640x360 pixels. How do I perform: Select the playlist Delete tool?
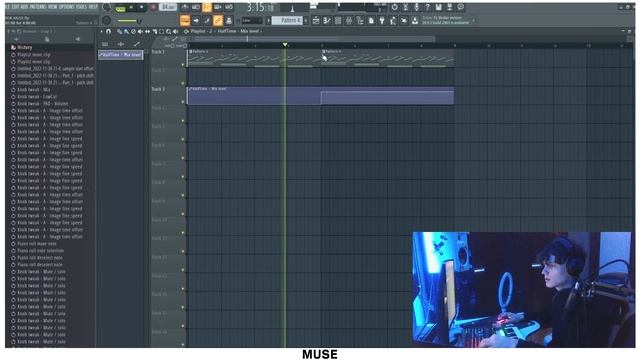coord(133,31)
